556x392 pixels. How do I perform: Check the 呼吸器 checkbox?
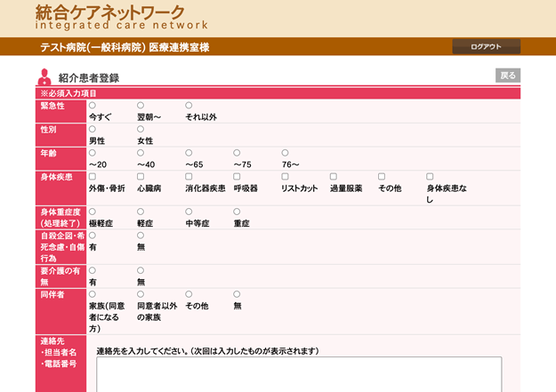click(237, 177)
